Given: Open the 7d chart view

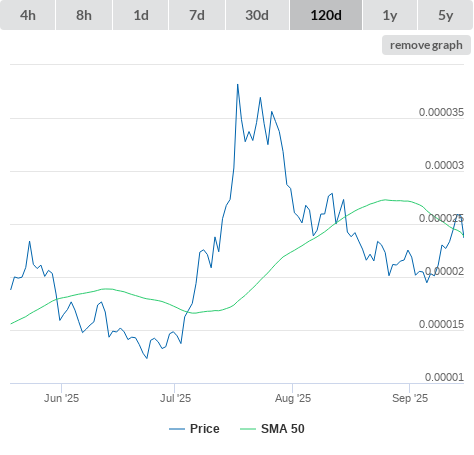Looking at the screenshot, I should pos(197,15).
